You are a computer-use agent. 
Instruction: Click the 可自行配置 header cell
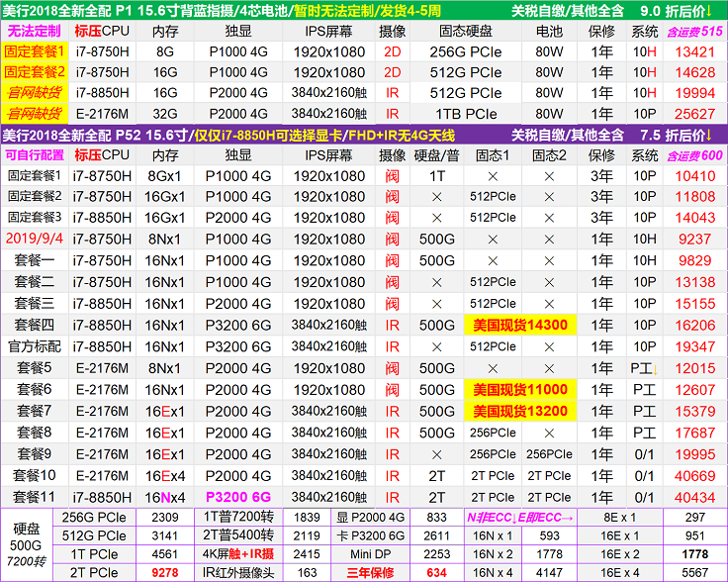point(35,154)
